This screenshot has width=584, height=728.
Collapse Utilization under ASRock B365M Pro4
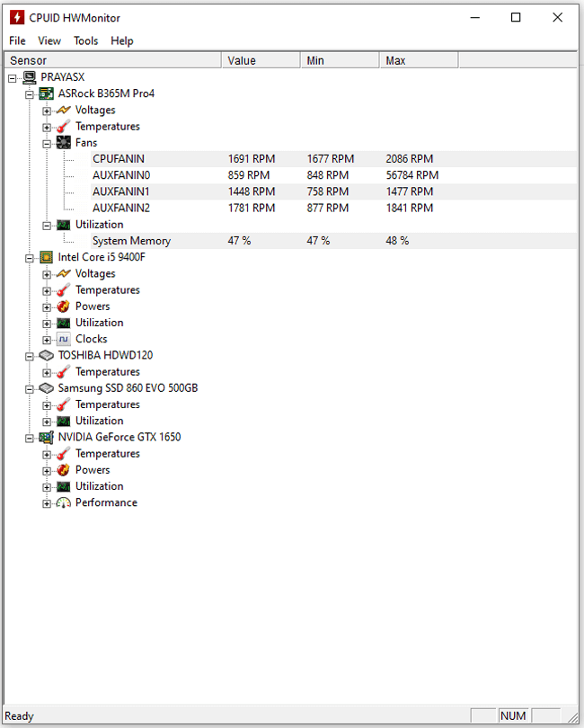click(47, 226)
